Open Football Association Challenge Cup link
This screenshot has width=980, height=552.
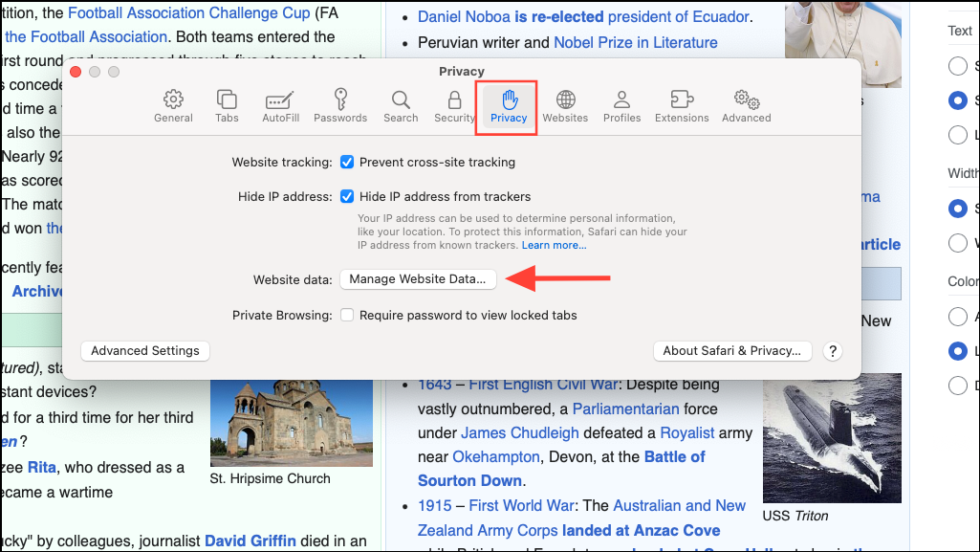(x=188, y=13)
